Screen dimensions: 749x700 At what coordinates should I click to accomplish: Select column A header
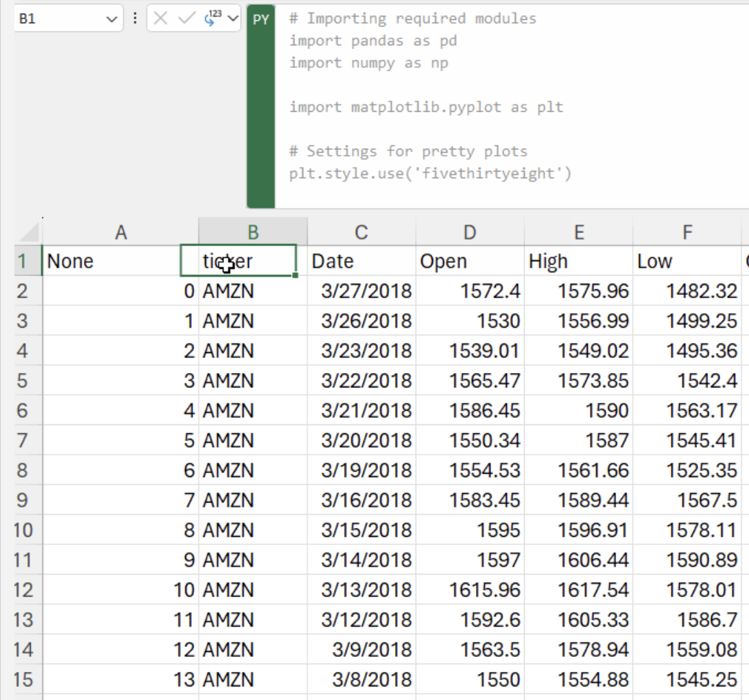(x=121, y=232)
